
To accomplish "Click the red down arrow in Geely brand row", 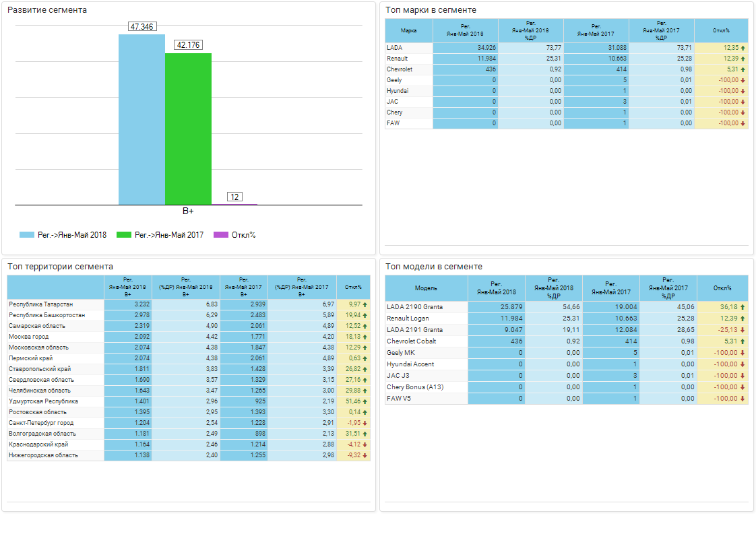I will [x=743, y=81].
